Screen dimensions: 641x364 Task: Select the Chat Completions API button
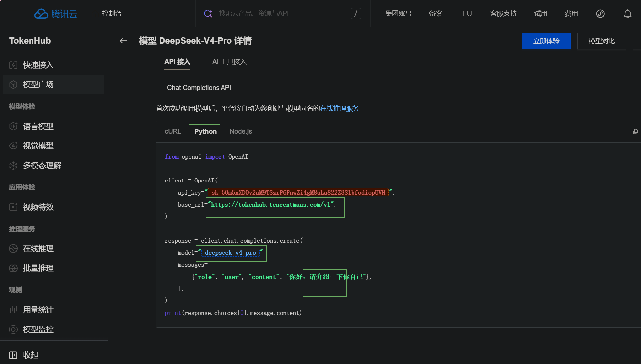[x=199, y=88]
